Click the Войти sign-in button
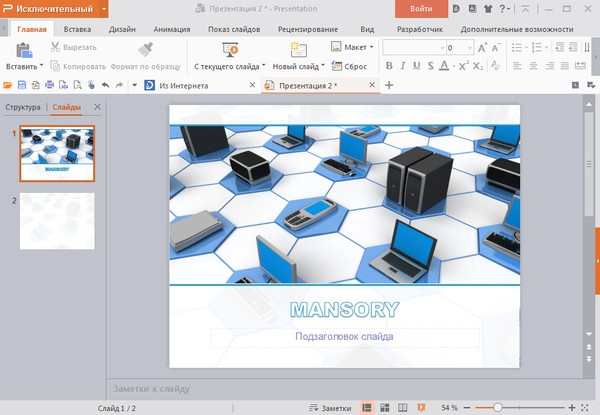This screenshot has width=600, height=415. coord(421,10)
